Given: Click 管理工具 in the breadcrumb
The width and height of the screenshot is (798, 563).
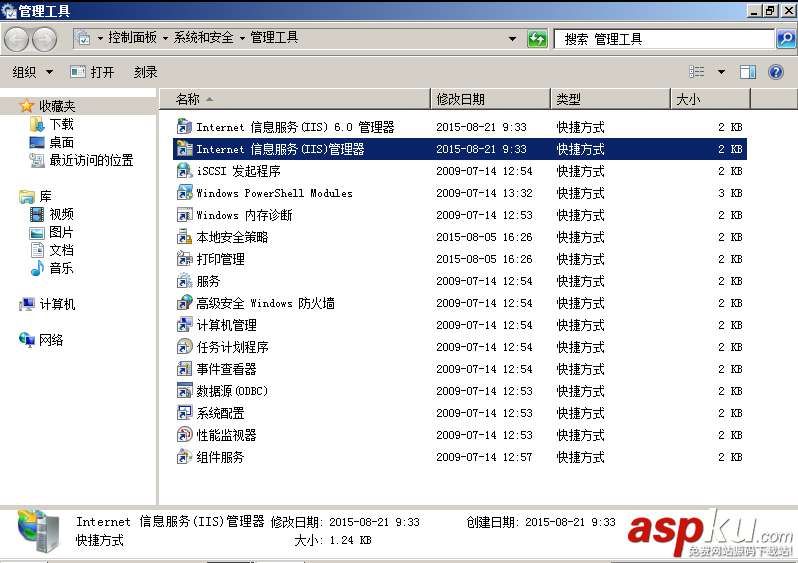Looking at the screenshot, I should tap(274, 38).
